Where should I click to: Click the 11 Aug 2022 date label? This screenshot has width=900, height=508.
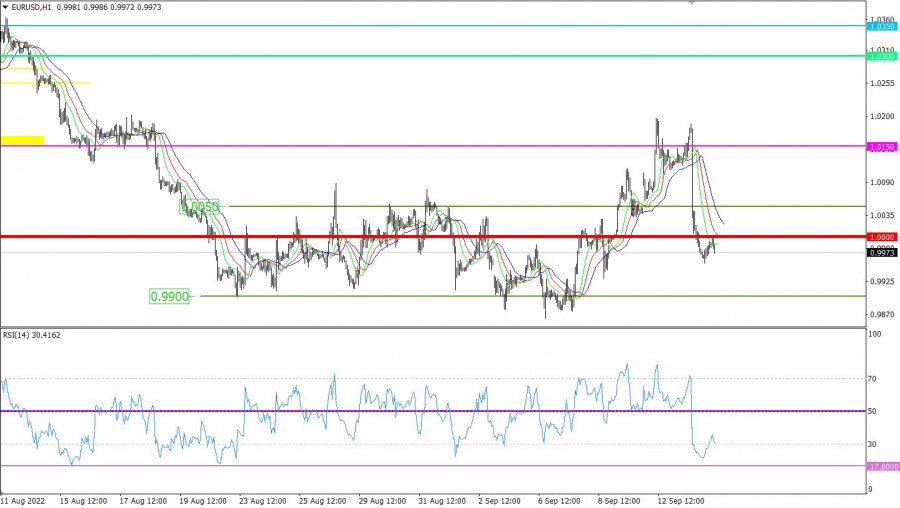click(x=24, y=499)
